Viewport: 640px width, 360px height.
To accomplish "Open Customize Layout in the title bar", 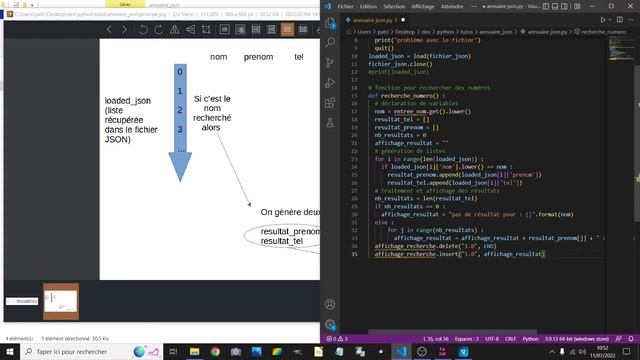I will (x=577, y=6).
